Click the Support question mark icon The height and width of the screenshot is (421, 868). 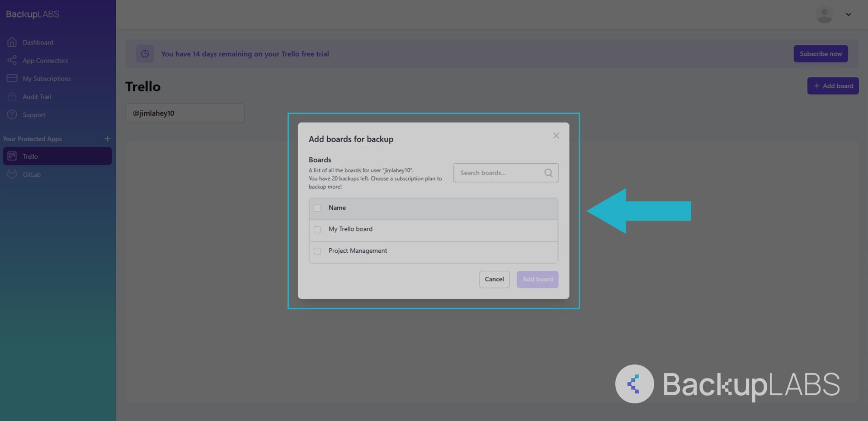point(12,114)
